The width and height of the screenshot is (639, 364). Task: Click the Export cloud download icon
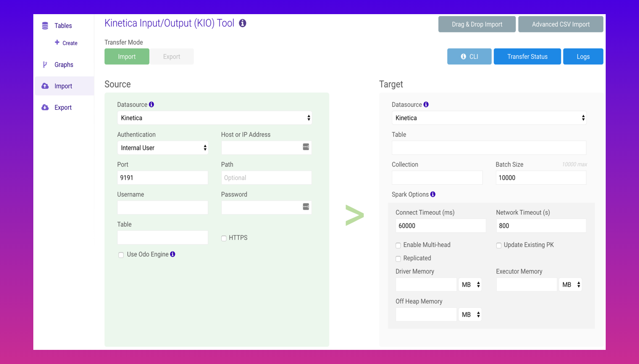[45, 108]
